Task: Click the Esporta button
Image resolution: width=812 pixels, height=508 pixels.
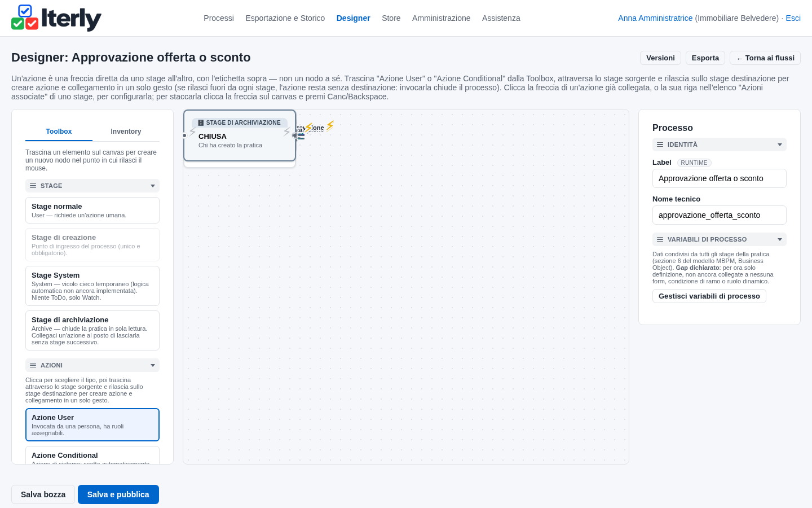Action: pyautogui.click(x=705, y=58)
